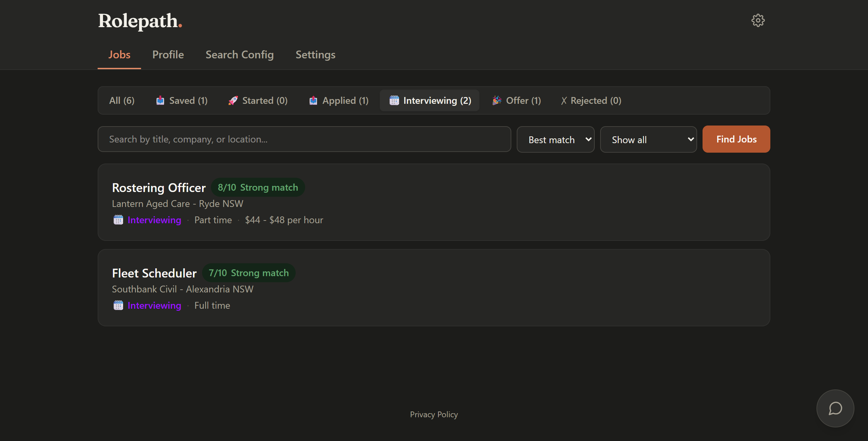Open the Settings tab
868x441 pixels.
pos(315,55)
